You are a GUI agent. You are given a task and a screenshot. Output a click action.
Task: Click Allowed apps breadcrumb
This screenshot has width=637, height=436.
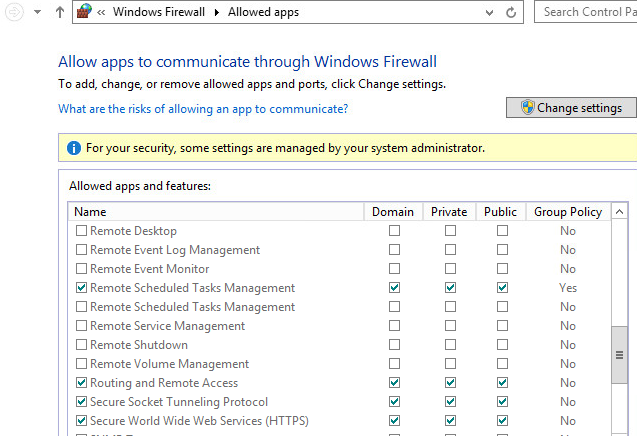click(263, 12)
